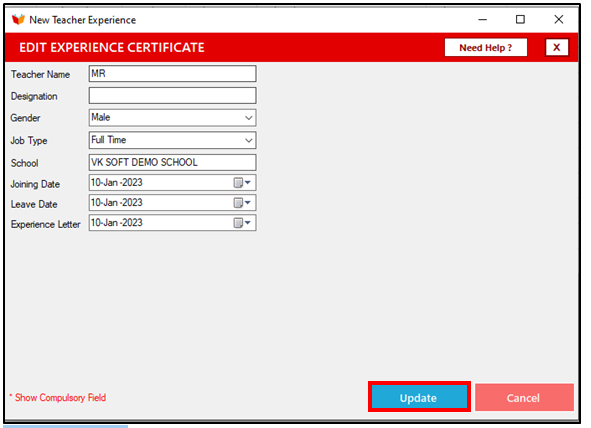Click the app logo icon in title bar
The image size is (591, 428).
pos(18,20)
